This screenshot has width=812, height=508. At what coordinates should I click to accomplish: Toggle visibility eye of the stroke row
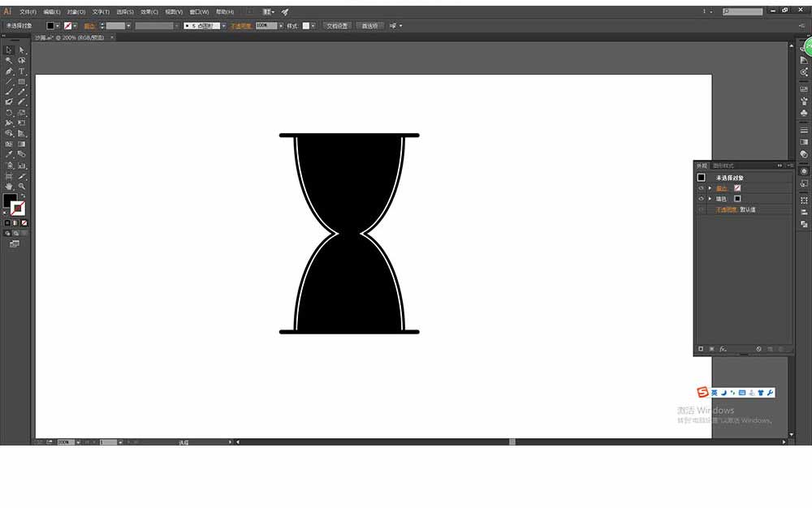702,188
